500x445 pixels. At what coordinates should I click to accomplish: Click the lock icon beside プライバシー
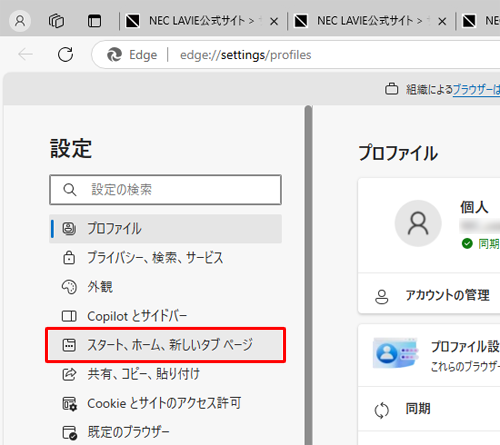tap(69, 258)
